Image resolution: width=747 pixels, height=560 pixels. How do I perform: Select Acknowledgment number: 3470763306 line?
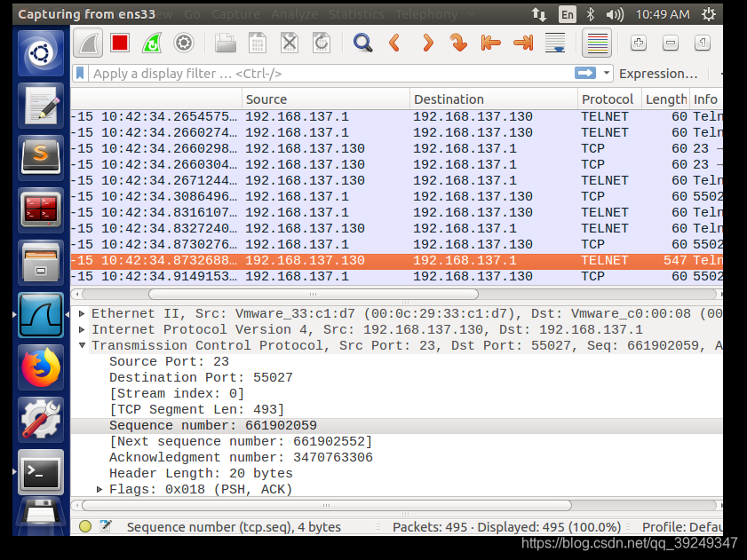coord(241,458)
